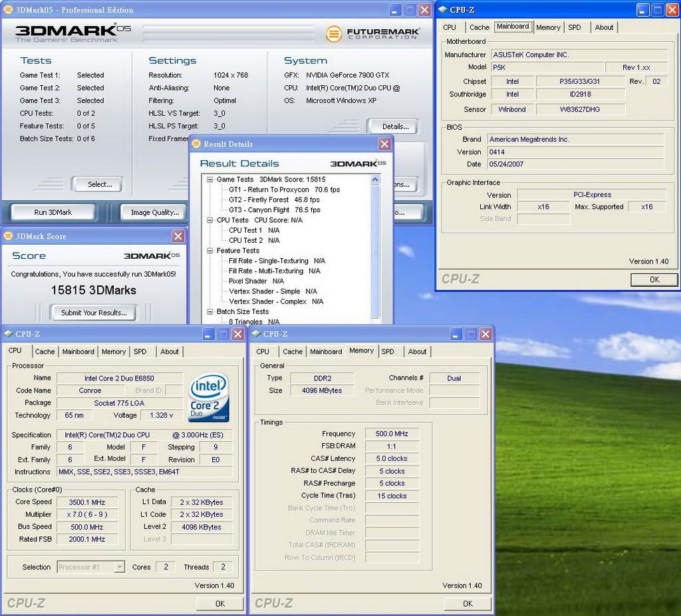Screen dimensions: 681x616
Task: Select Cache tab in CPU-Z Memory window
Action: (293, 351)
